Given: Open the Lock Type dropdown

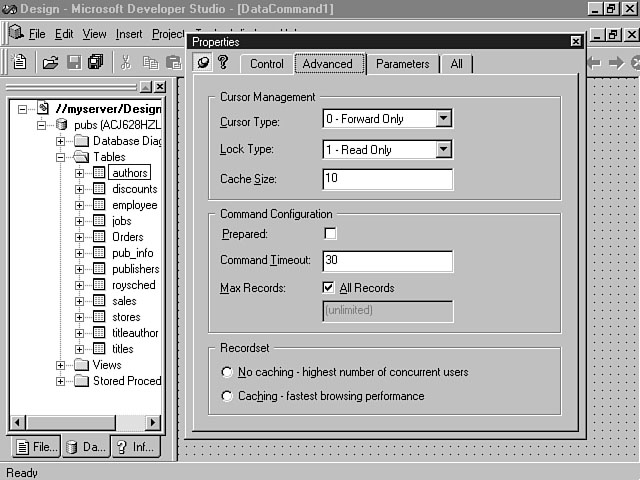Looking at the screenshot, I should click(x=445, y=149).
